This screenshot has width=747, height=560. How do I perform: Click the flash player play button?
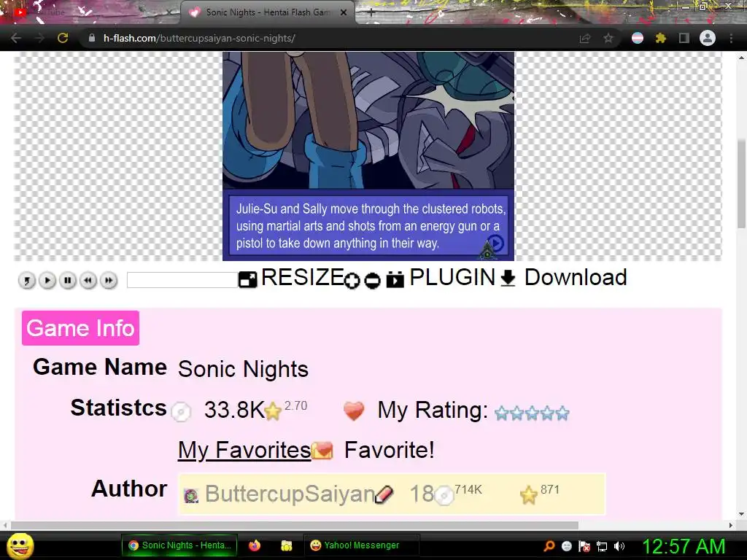click(47, 281)
